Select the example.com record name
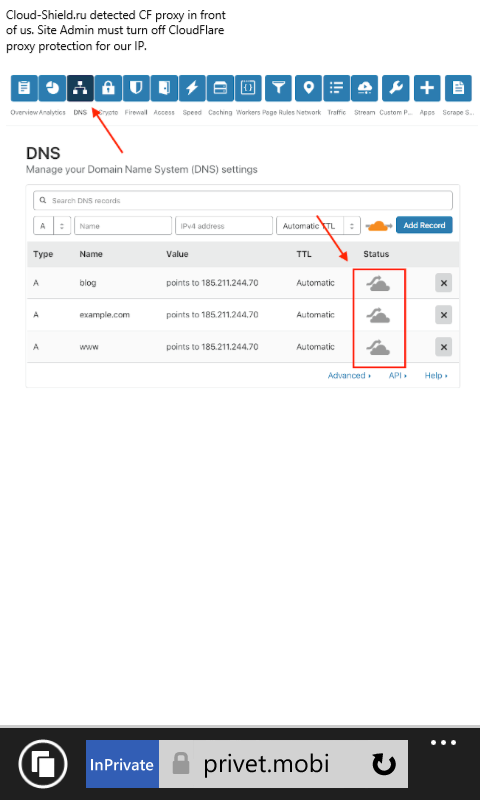Viewport: 480px width, 800px height. (x=105, y=315)
